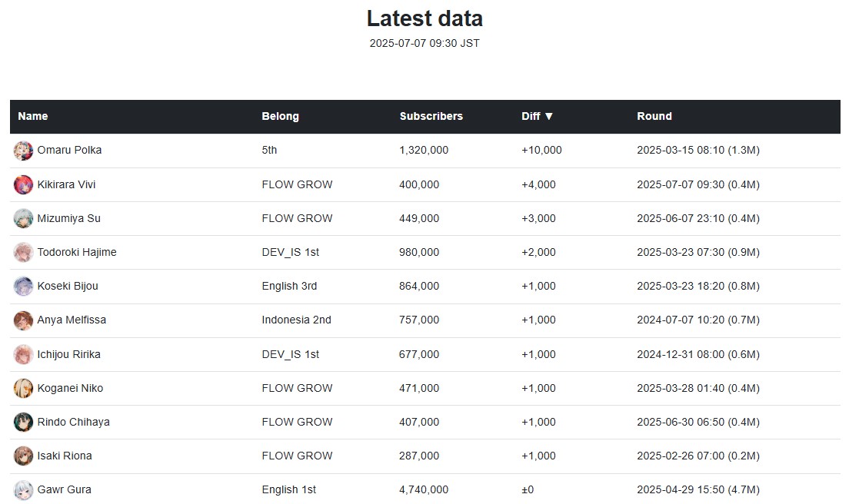This screenshot has height=504, width=849.
Task: Click Koseki Bijou's avatar icon
Action: 23,287
